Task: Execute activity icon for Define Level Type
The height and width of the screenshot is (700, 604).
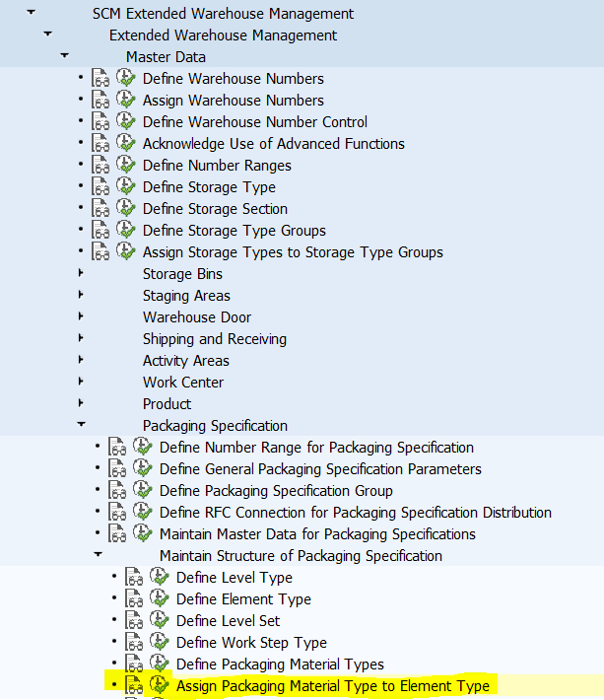Action: (x=160, y=577)
